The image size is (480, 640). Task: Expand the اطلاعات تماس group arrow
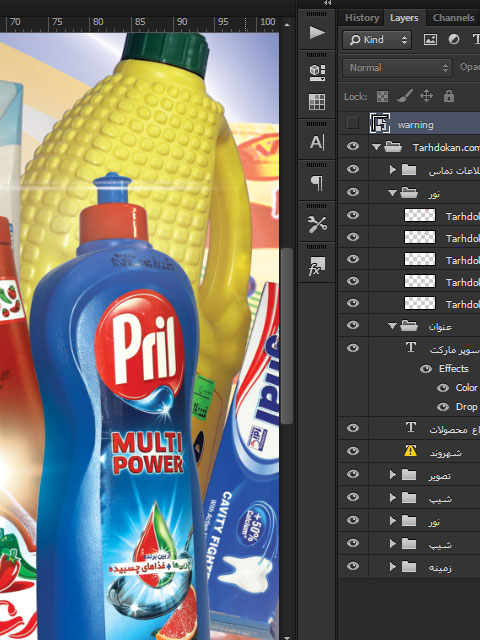coord(393,169)
